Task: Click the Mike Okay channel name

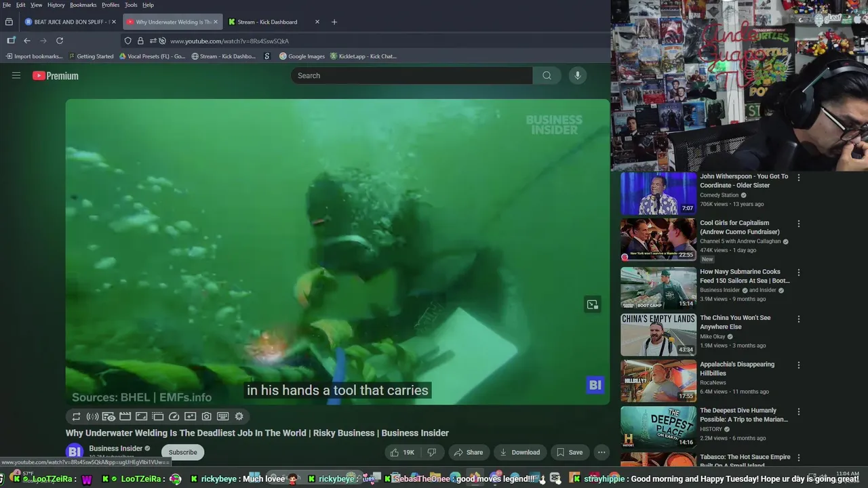Action: point(712,336)
